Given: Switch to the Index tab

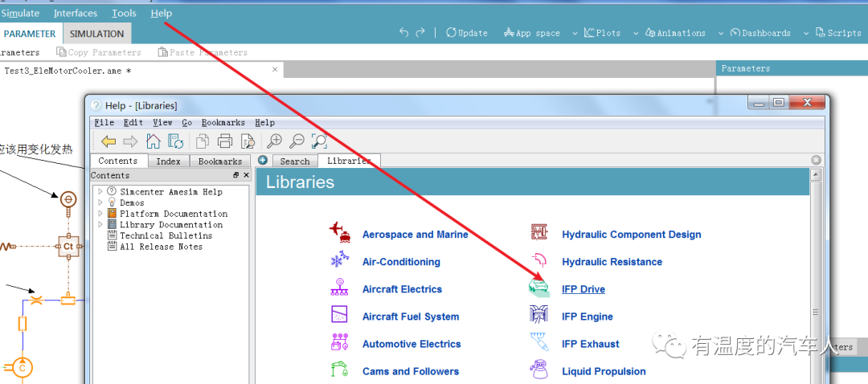Looking at the screenshot, I should point(169,161).
